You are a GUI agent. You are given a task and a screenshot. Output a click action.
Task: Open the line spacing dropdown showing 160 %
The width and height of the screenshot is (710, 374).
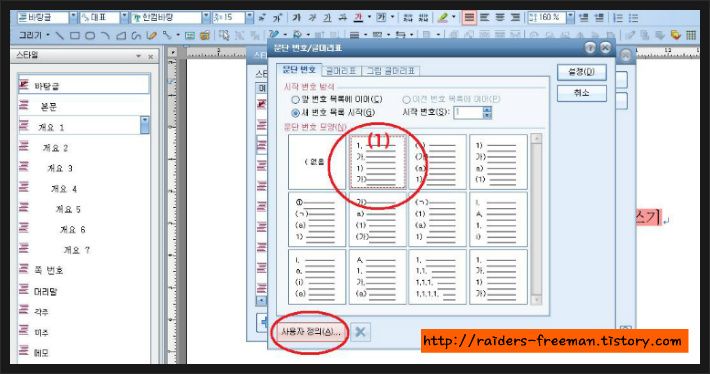571,18
